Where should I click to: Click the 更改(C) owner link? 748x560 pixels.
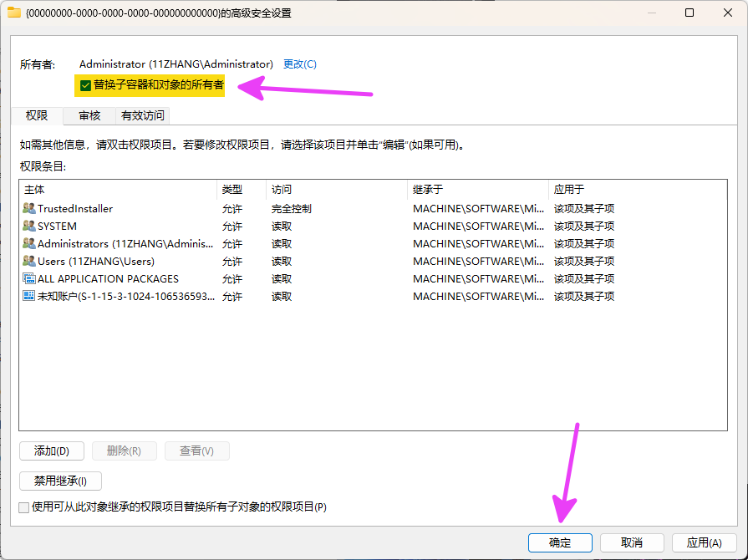point(299,64)
